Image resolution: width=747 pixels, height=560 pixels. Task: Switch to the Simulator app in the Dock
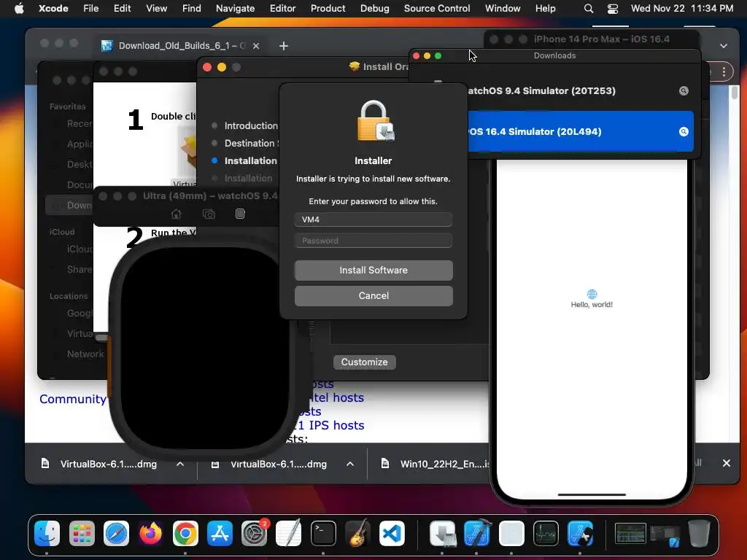(x=580, y=533)
